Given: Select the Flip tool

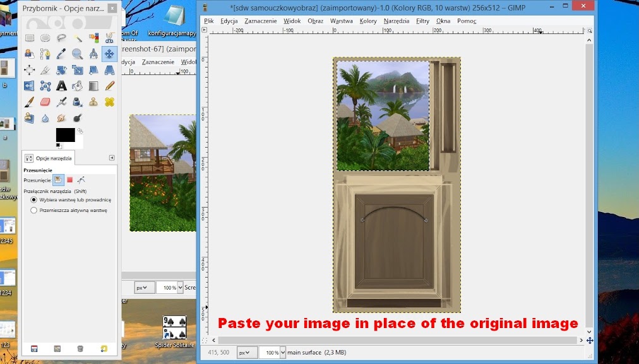Looking at the screenshot, I should (29, 86).
